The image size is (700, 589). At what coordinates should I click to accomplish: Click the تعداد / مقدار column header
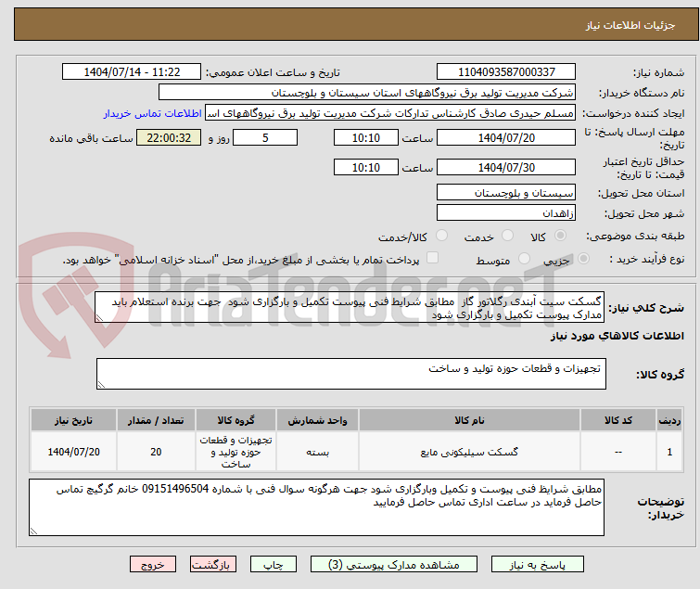(156, 420)
